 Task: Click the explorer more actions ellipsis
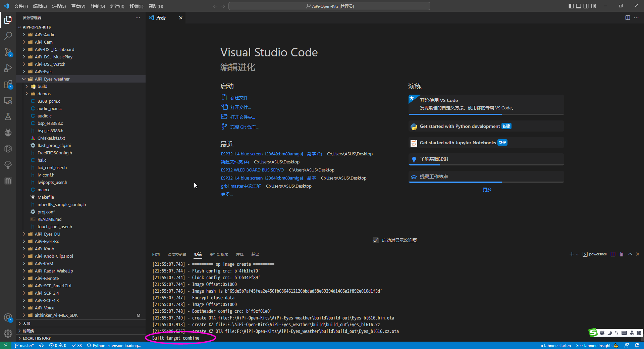pyautogui.click(x=138, y=18)
